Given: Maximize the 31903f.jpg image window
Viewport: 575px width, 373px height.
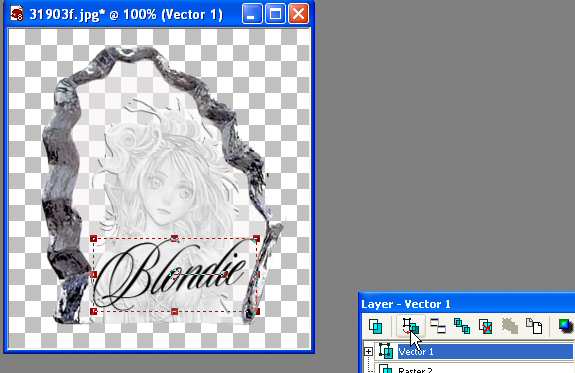Looking at the screenshot, I should 275,14.
